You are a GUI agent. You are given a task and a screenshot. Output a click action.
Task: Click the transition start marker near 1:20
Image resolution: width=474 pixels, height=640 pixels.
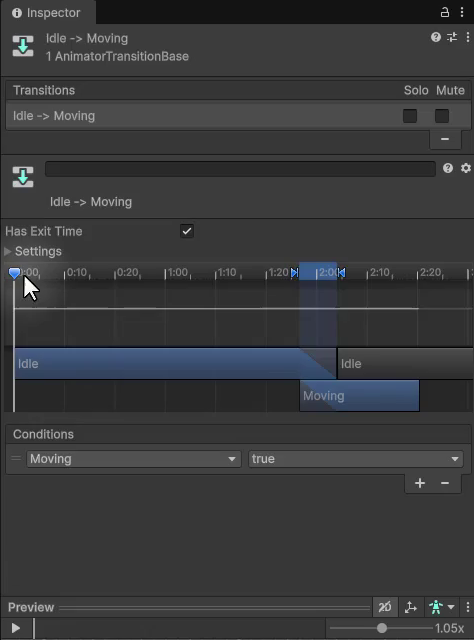(x=294, y=273)
